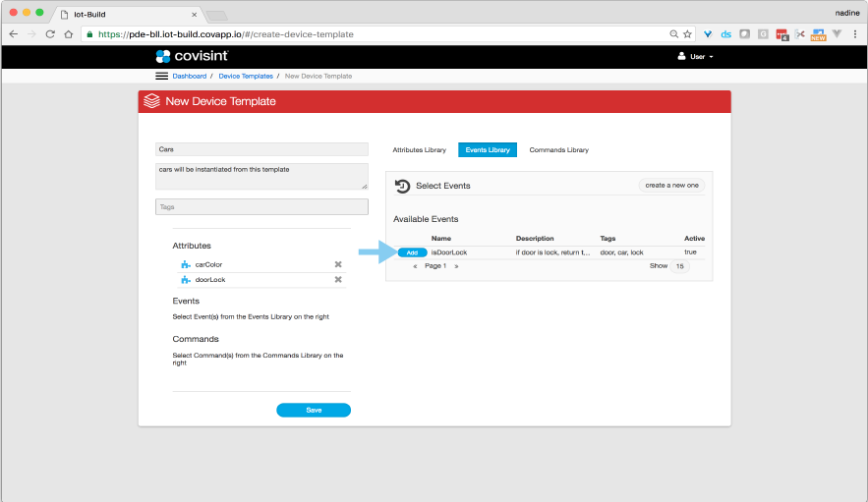Viewport: 868px width, 502px height.
Task: Save the new device template
Action: tap(313, 411)
